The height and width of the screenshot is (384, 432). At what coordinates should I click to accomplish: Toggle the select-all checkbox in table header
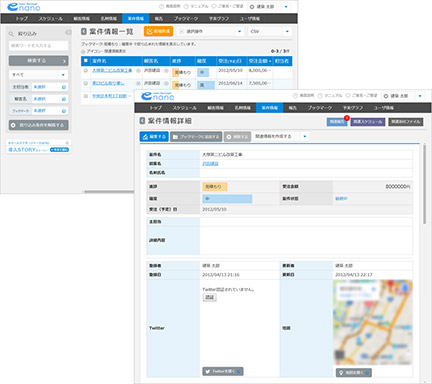tap(86, 61)
